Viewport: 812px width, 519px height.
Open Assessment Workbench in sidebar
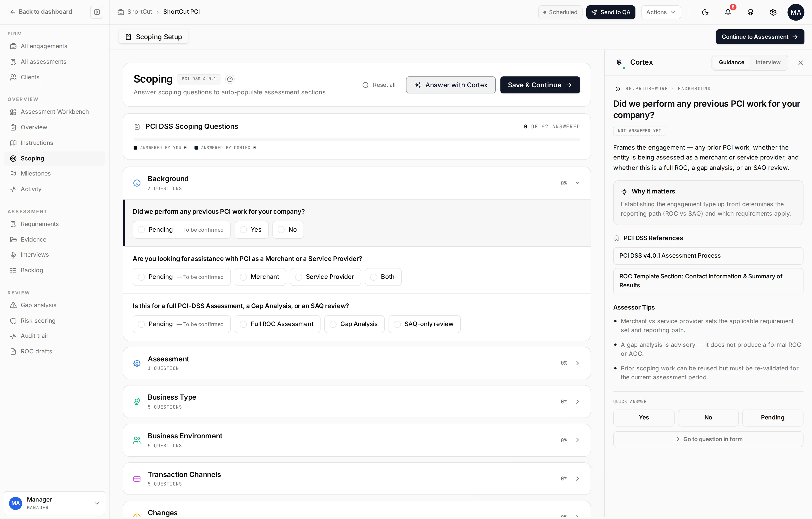click(55, 112)
